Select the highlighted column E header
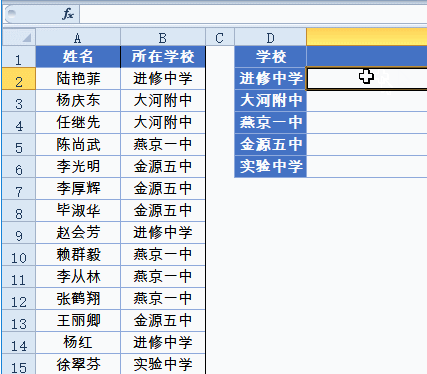This screenshot has height=374, width=427. click(367, 37)
